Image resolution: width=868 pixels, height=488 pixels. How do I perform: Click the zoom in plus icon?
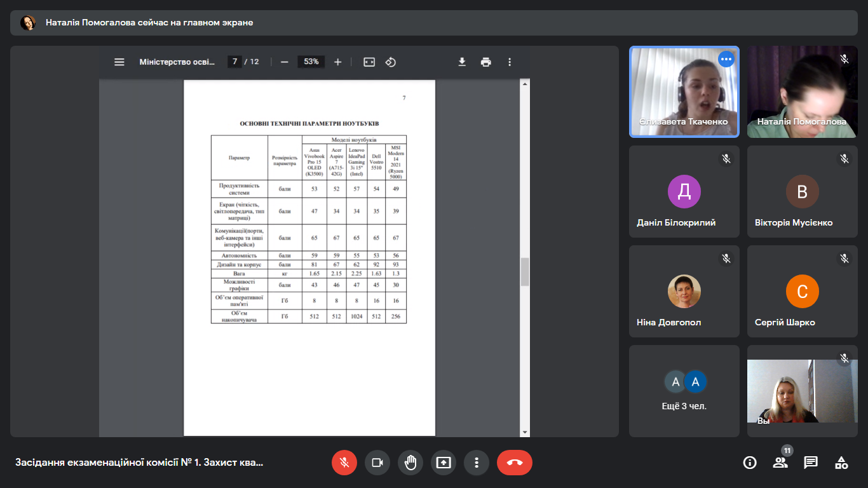(338, 62)
